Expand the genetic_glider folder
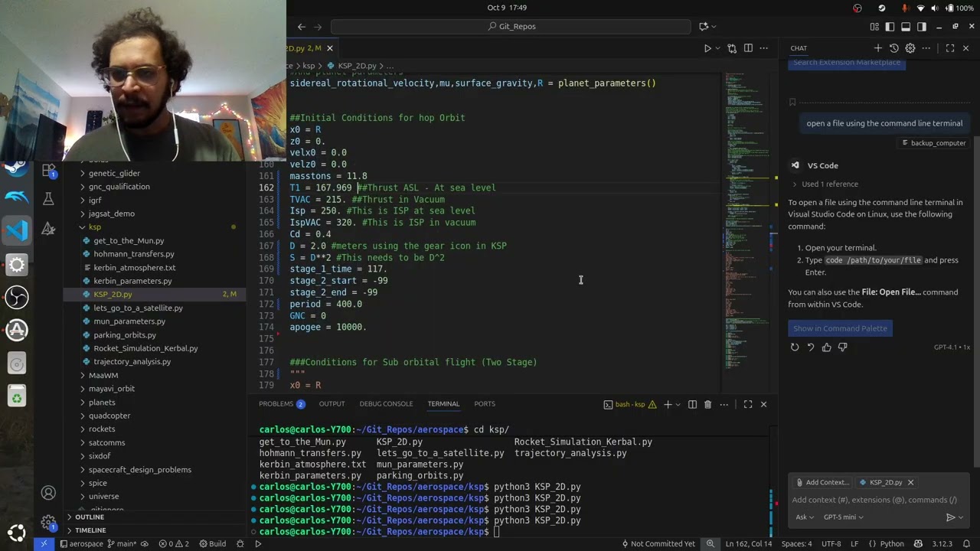This screenshot has width=980, height=551. 153,173
